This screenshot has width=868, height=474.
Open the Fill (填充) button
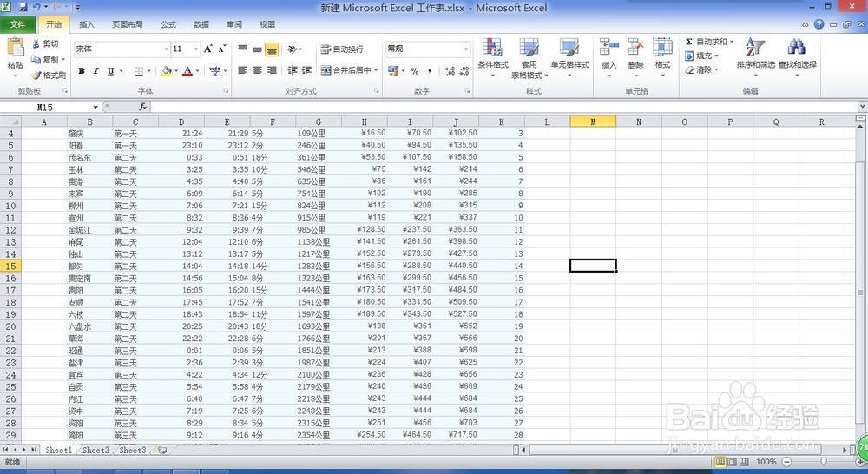[700, 56]
